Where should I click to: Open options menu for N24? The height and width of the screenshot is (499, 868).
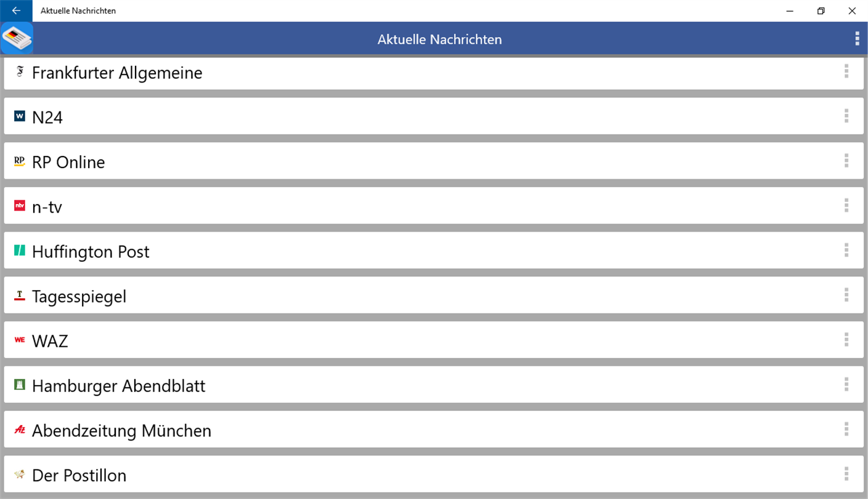(x=846, y=116)
